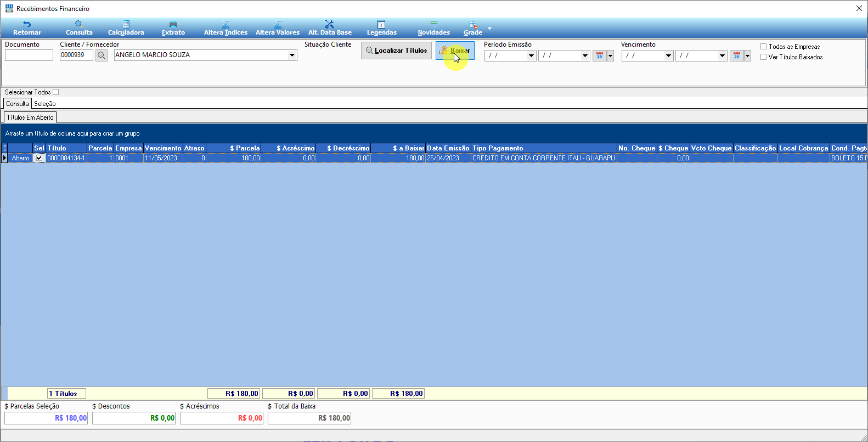Check the Selecionar Todos checkbox
Image resolution: width=868 pixels, height=442 pixels.
(x=55, y=92)
